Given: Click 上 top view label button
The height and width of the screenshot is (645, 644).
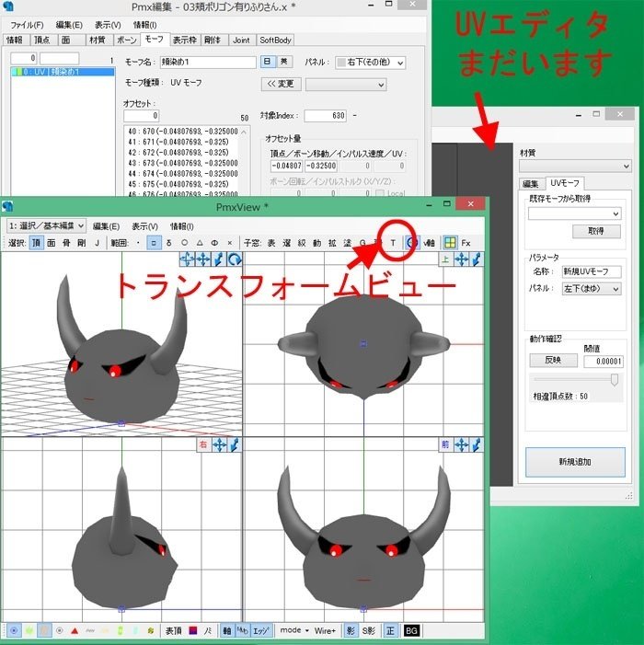Looking at the screenshot, I should click(445, 259).
